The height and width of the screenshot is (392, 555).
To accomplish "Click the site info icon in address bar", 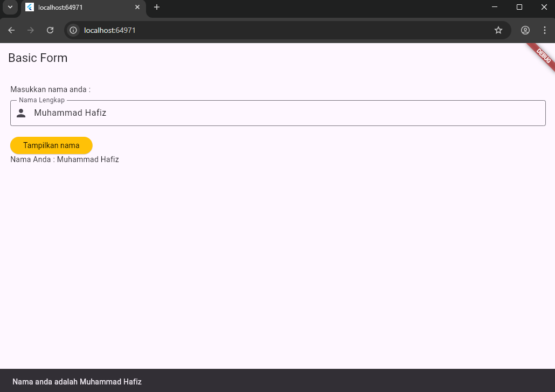I will click(x=73, y=30).
